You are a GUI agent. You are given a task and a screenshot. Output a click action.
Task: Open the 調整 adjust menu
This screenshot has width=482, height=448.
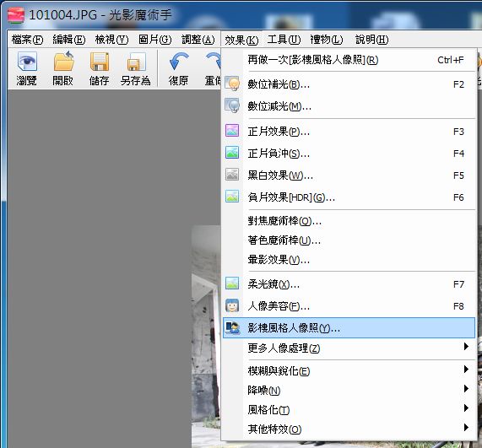tap(198, 40)
